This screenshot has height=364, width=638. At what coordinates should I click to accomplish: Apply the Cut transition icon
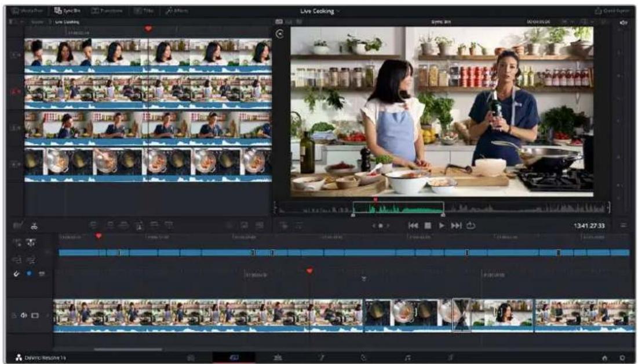click(229, 225)
